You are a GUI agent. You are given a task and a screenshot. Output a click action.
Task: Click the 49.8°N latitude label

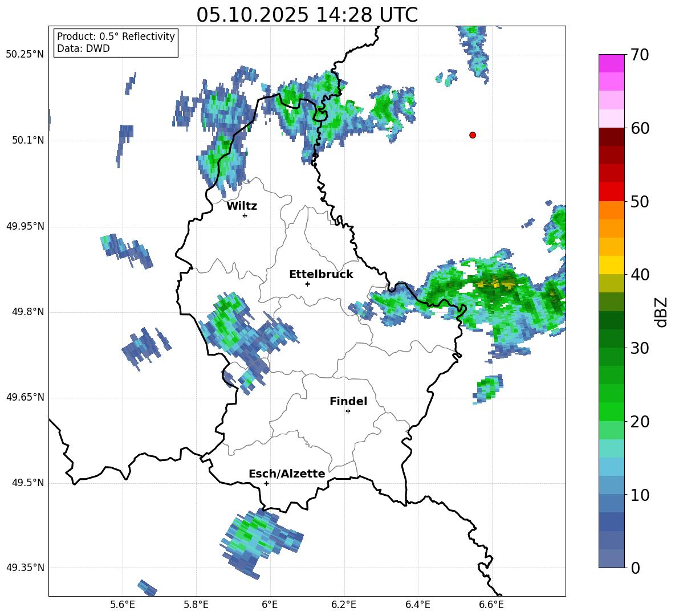point(29,312)
